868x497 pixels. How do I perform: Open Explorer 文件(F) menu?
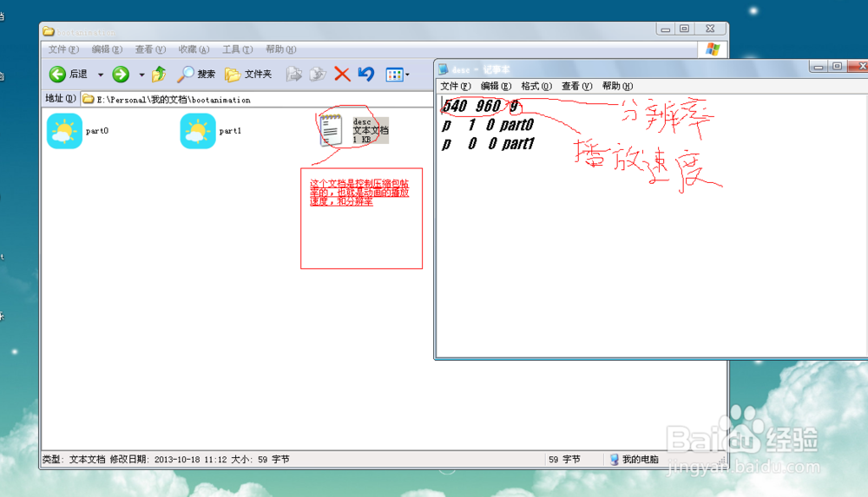[x=63, y=49]
